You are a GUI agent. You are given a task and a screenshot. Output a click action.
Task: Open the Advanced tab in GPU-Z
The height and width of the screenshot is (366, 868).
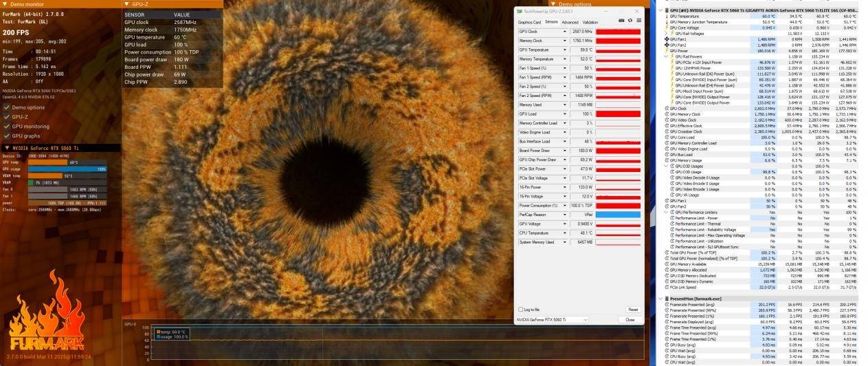click(x=570, y=22)
